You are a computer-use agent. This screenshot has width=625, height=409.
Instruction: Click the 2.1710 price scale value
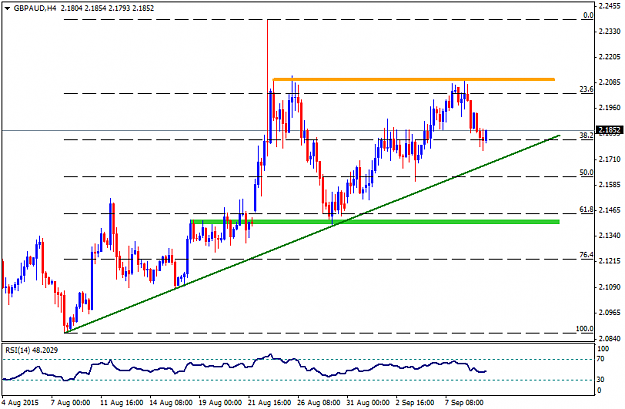[610, 159]
